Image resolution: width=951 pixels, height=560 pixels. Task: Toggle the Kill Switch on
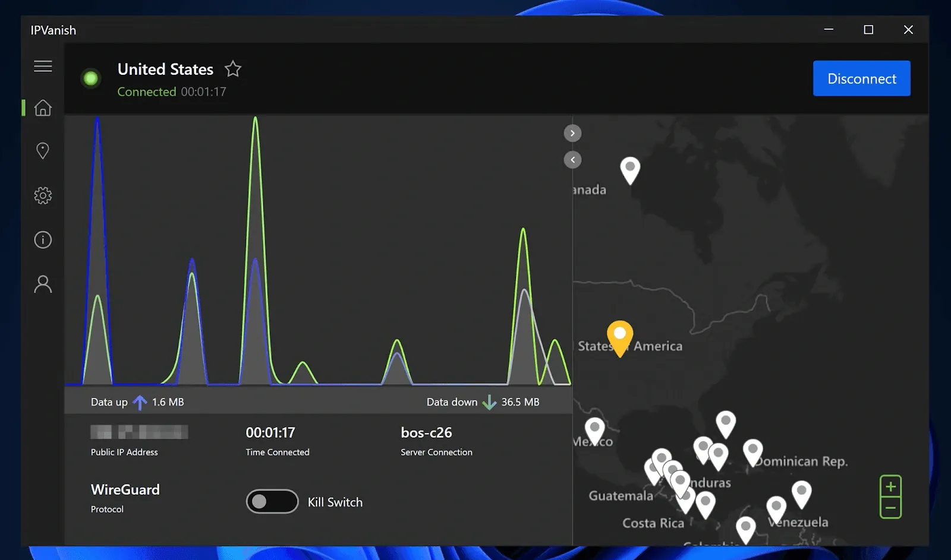click(x=272, y=502)
